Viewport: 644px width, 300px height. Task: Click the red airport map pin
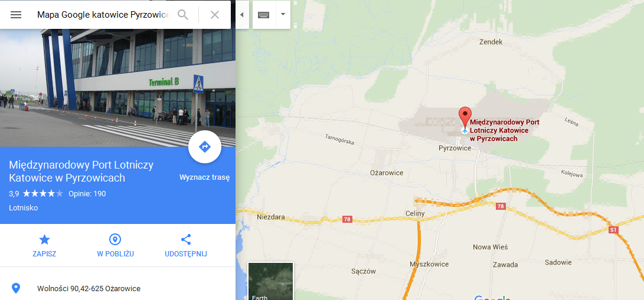click(465, 117)
